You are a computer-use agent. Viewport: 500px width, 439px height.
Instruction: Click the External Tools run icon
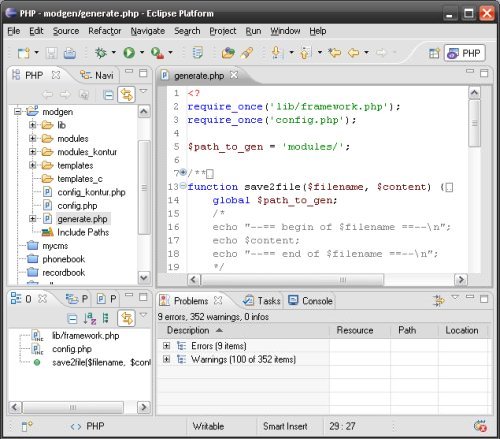[x=157, y=53]
